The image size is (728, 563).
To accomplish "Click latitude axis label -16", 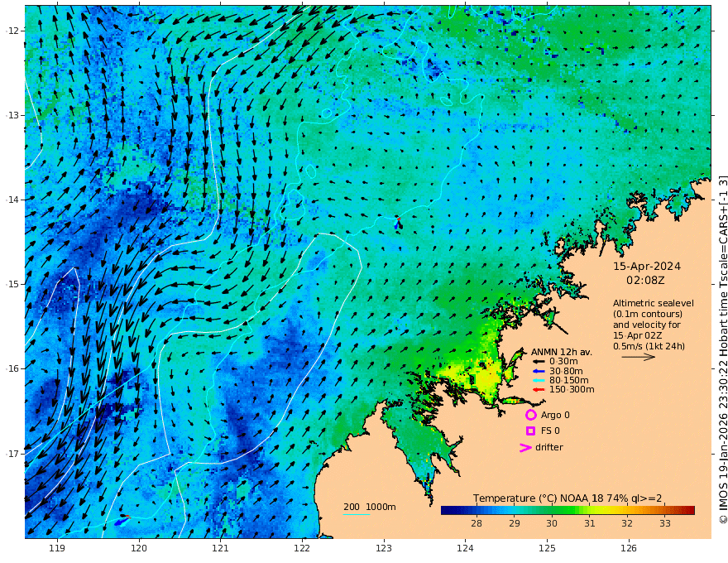I will click(12, 368).
